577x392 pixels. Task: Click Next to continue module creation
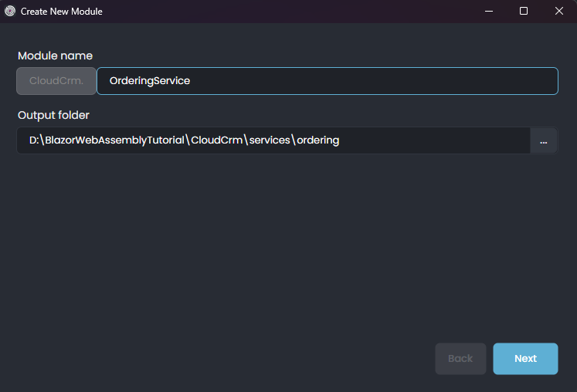coord(525,359)
